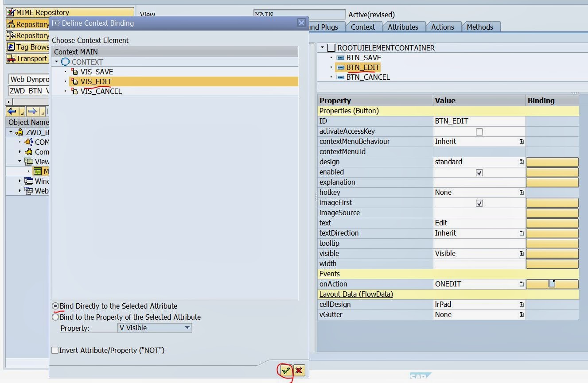Collapse the CONTEXT tree node
This screenshot has width=588, height=383.
(x=57, y=62)
